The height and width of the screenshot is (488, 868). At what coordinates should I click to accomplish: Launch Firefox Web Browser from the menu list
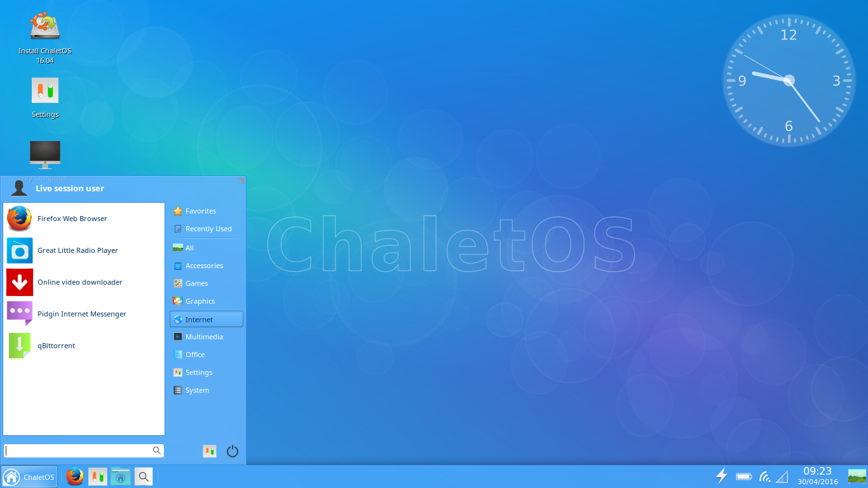pos(84,219)
